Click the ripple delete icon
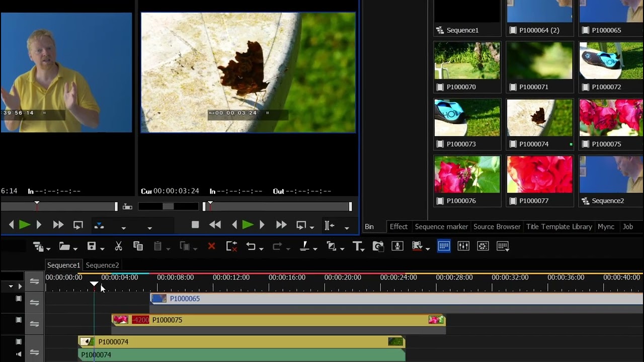 click(x=231, y=246)
